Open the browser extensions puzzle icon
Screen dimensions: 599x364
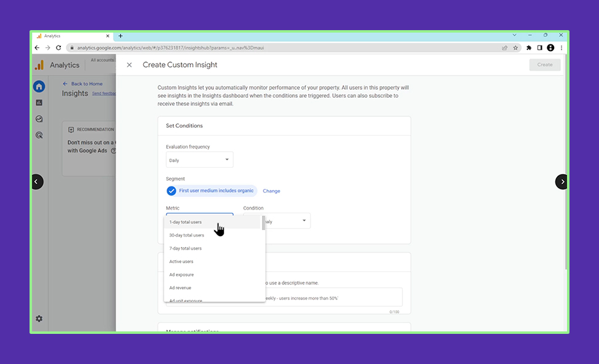click(528, 48)
